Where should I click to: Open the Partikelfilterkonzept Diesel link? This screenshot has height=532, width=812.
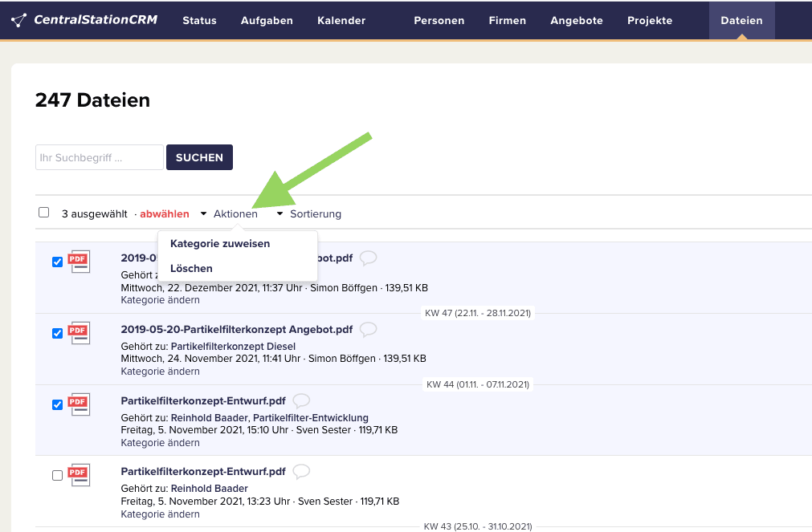coord(233,347)
